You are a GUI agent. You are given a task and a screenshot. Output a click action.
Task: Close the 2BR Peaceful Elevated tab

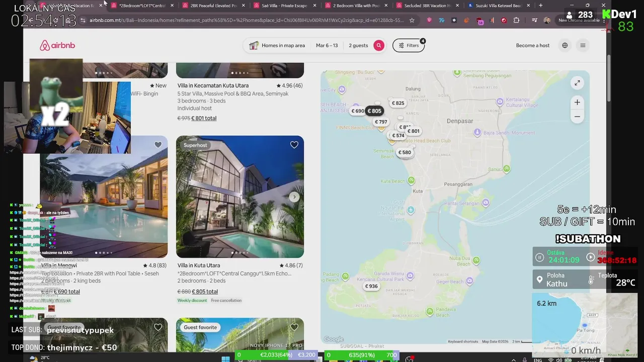244,6
